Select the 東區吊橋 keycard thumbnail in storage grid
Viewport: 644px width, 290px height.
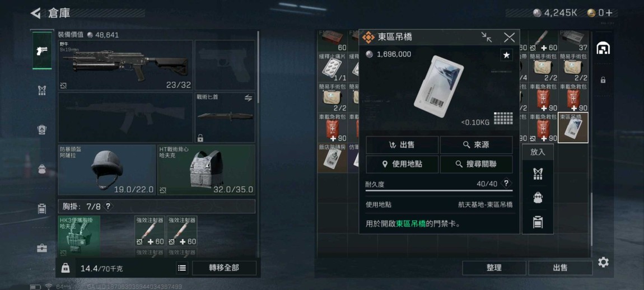pyautogui.click(x=573, y=128)
